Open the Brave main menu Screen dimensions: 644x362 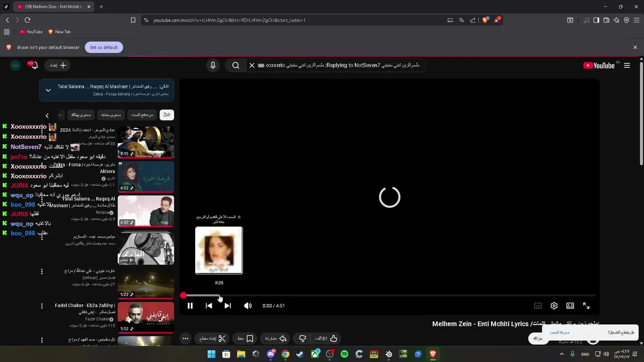click(637, 20)
